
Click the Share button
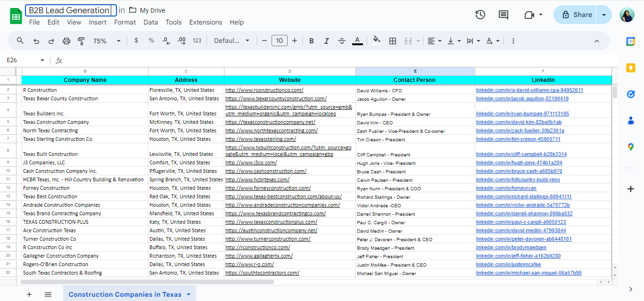[575, 15]
